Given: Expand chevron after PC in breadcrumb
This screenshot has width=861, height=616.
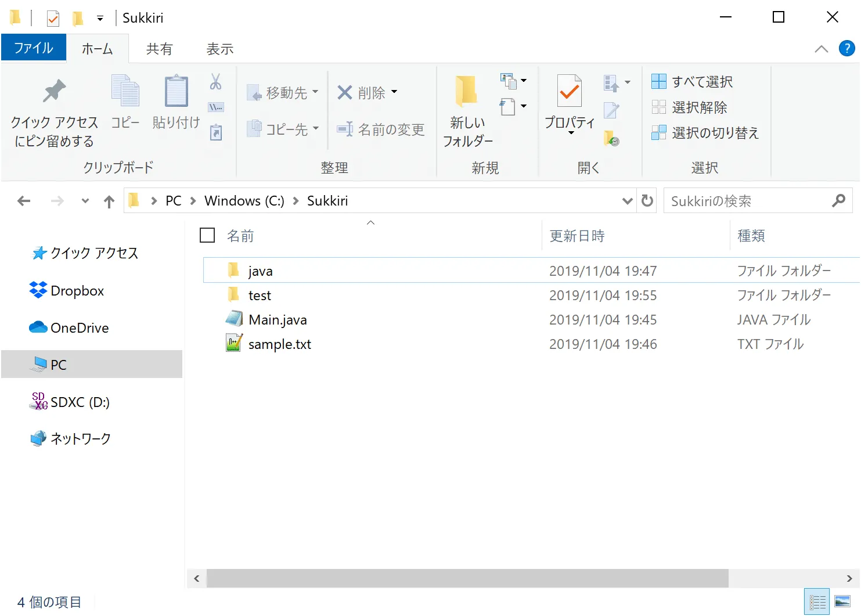Looking at the screenshot, I should [x=193, y=201].
